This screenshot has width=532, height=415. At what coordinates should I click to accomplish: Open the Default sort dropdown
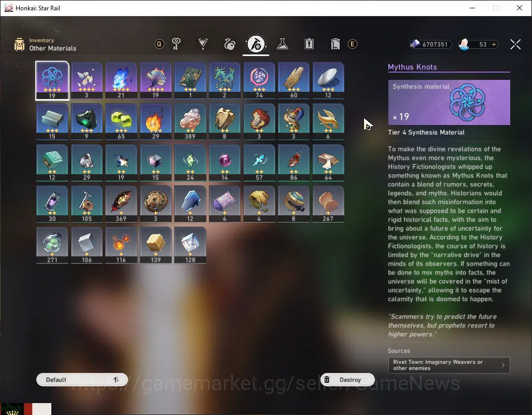71,380
